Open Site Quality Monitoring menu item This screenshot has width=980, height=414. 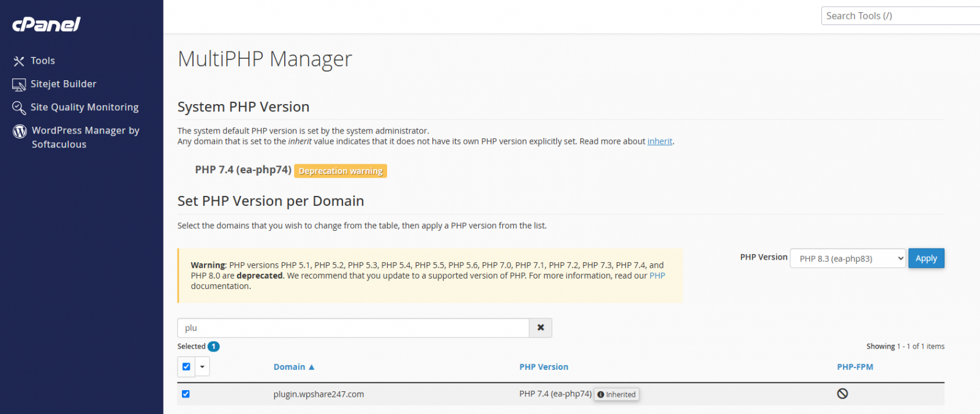85,107
